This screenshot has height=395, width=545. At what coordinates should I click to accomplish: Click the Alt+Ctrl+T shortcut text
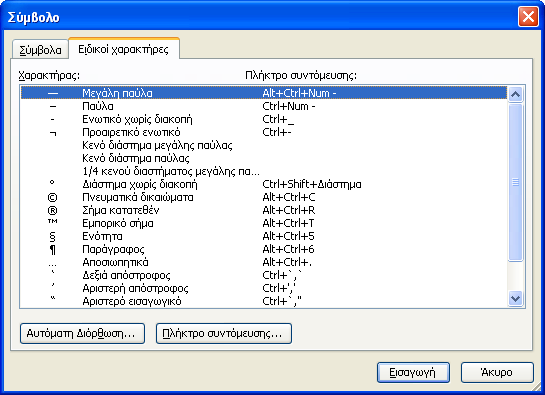coord(288,223)
